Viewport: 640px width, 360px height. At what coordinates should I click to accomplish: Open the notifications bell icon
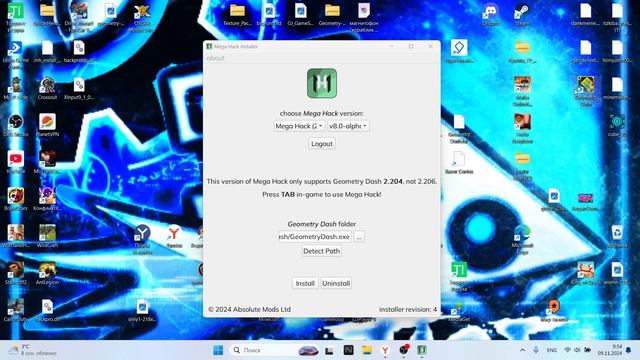(629, 350)
